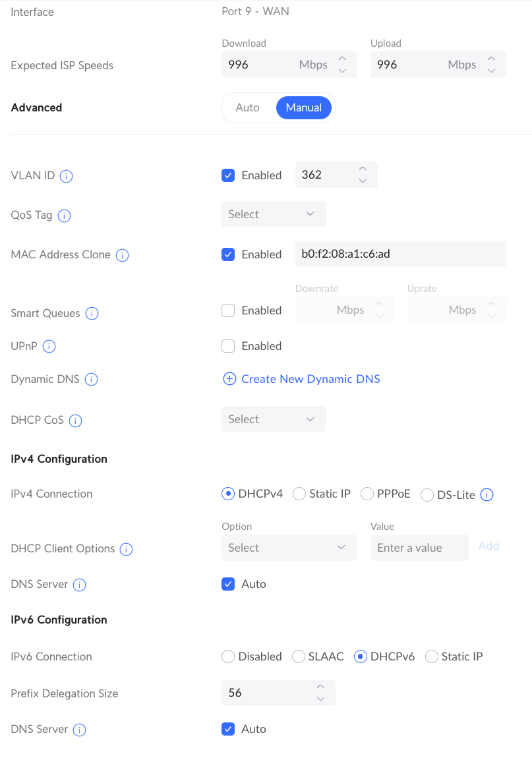Select the PPPoE IPv4 connection option
This screenshot has width=532, height=758.
pos(367,494)
